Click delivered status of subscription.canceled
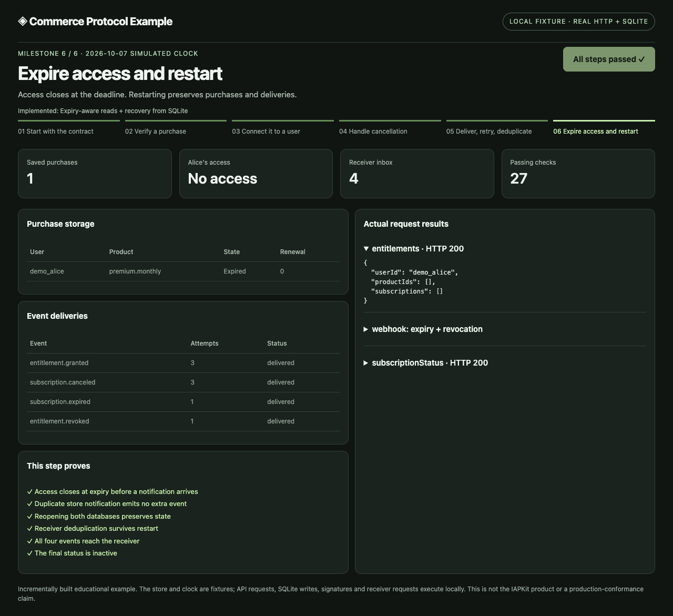 (x=281, y=382)
